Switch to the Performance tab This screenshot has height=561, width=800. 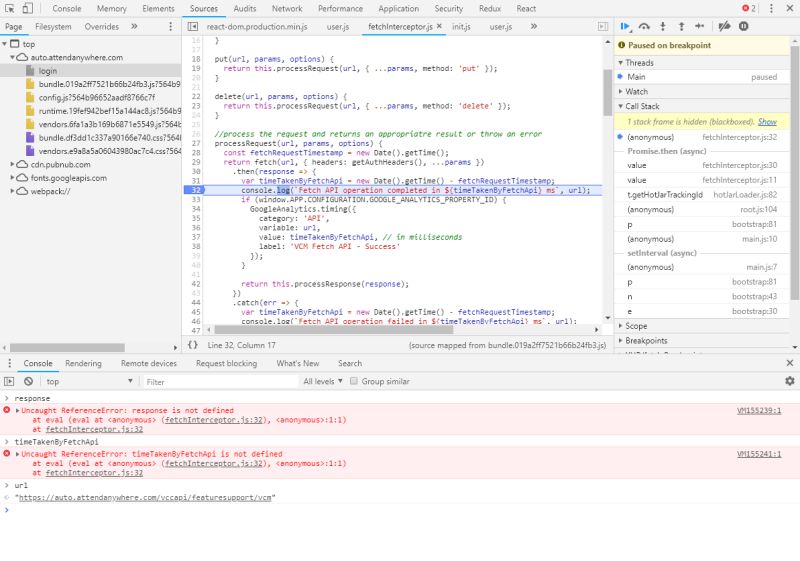340,9
